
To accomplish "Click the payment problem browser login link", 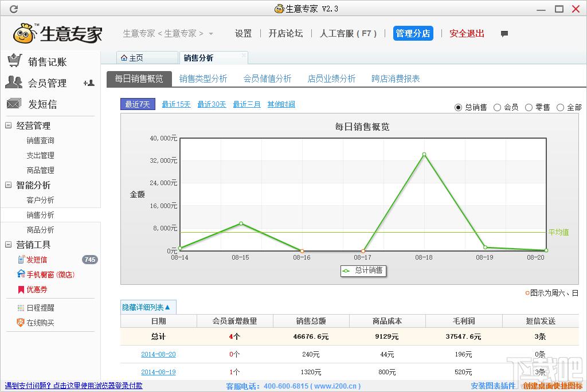I will (74, 385).
